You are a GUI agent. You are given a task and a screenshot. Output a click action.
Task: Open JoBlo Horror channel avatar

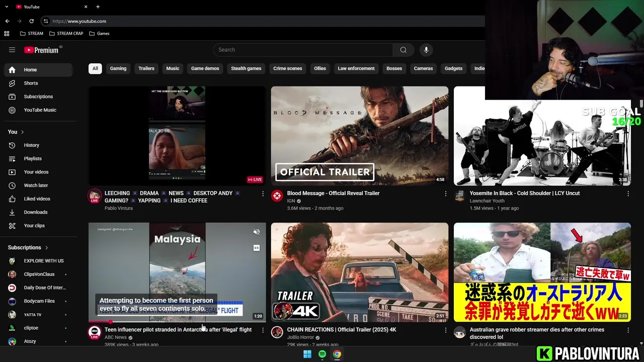pyautogui.click(x=277, y=332)
